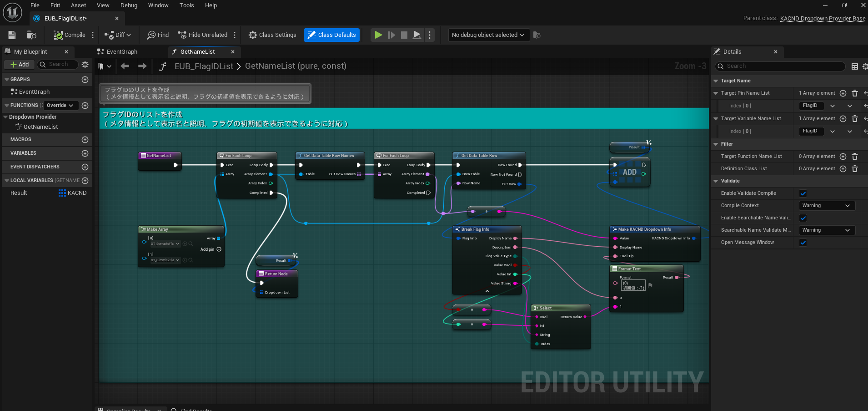
Task: Click the Class Defaults button
Action: [x=331, y=35]
